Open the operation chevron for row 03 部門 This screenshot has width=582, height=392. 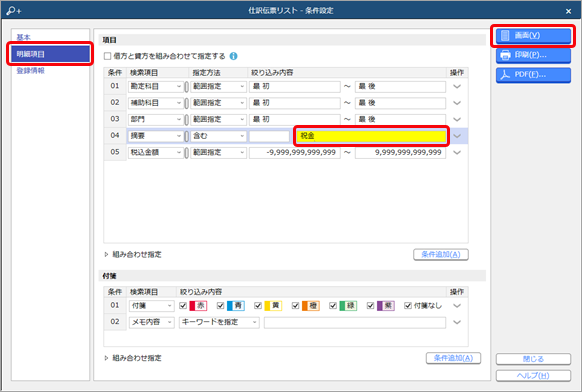click(457, 120)
